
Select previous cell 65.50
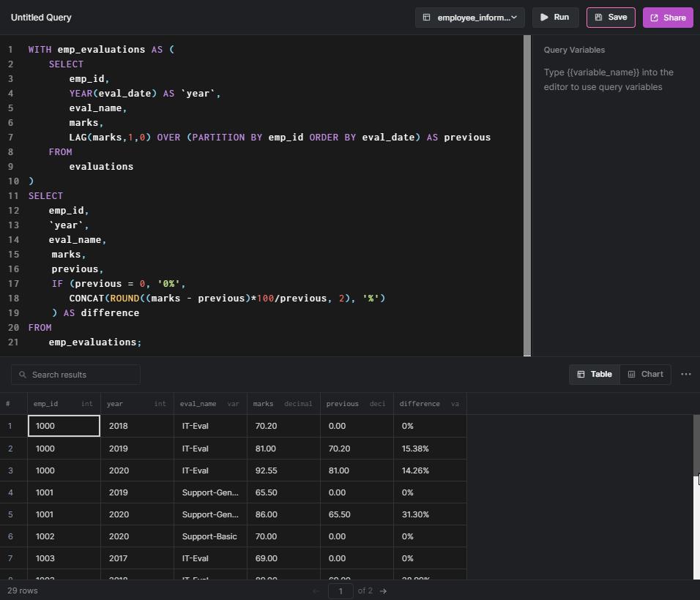point(357,514)
